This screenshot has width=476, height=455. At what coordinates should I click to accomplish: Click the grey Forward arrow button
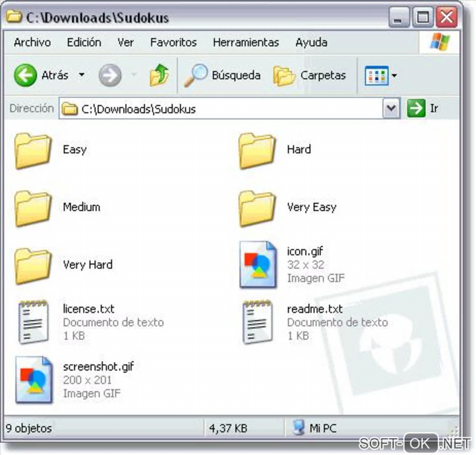click(x=110, y=75)
